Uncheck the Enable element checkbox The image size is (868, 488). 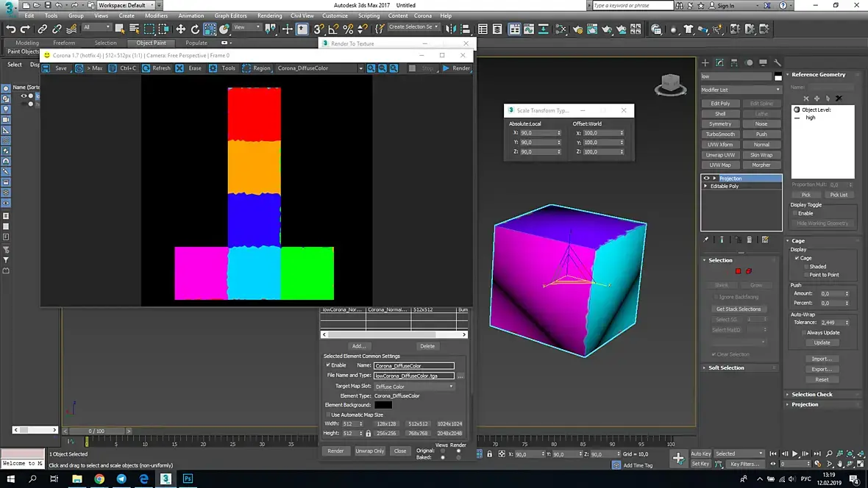pos(328,365)
